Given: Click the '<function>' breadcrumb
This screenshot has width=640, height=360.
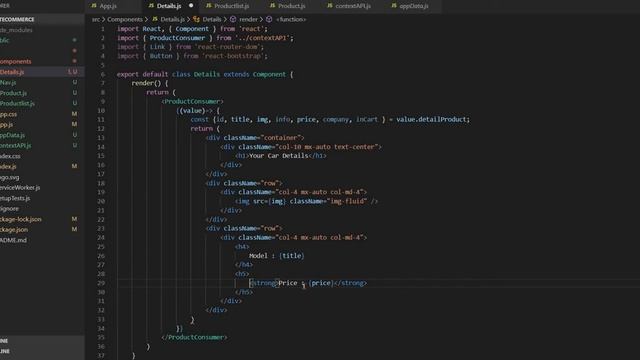Looking at the screenshot, I should click(291, 19).
